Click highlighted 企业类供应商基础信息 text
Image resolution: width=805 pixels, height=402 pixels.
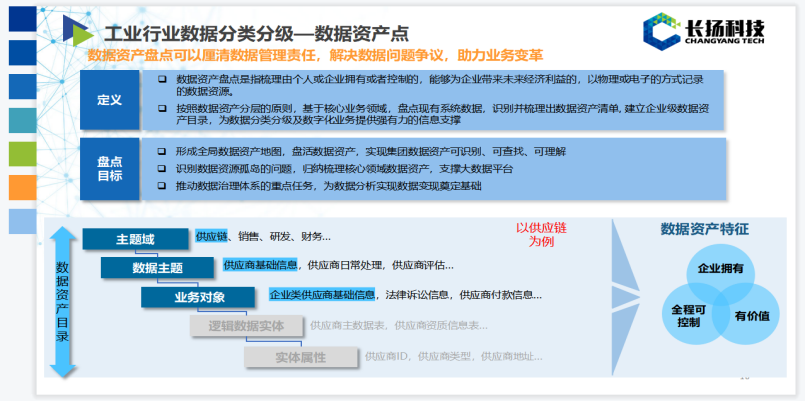(x=322, y=295)
